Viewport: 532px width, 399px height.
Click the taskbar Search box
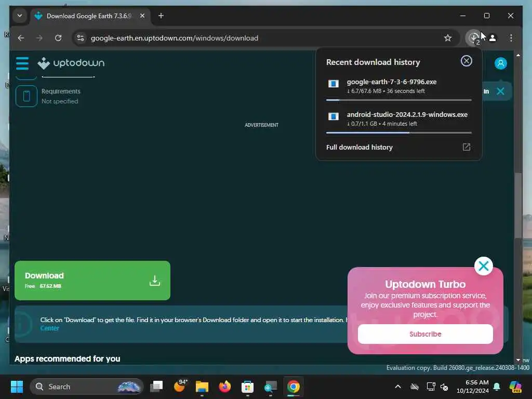pos(87,387)
